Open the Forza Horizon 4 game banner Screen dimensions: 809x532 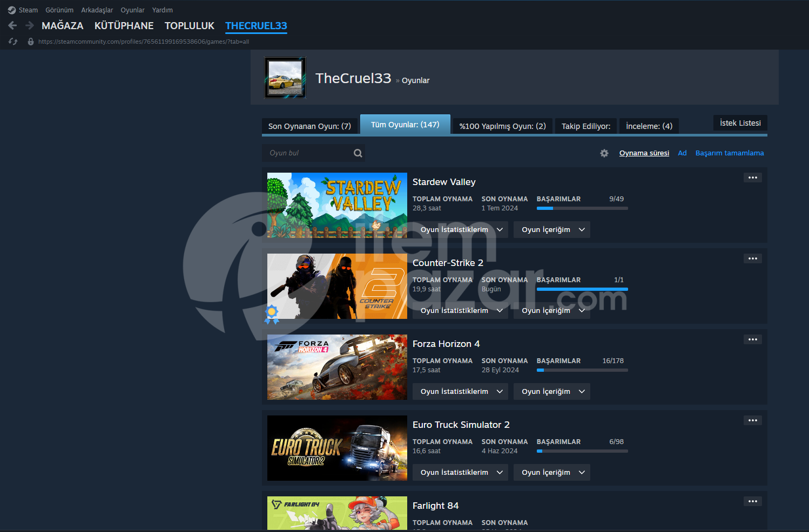pos(337,367)
